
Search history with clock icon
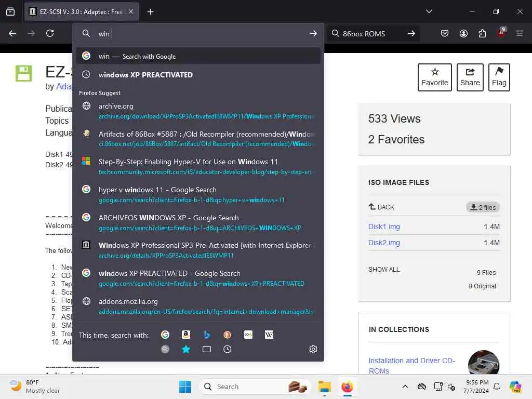228,349
